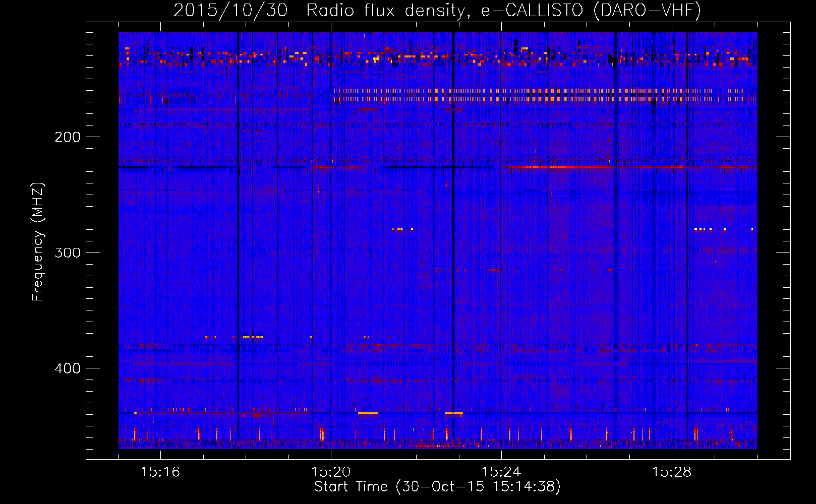Image resolution: width=816 pixels, height=504 pixels.
Task: Select the 15:20 time tick label
Action: (x=331, y=472)
